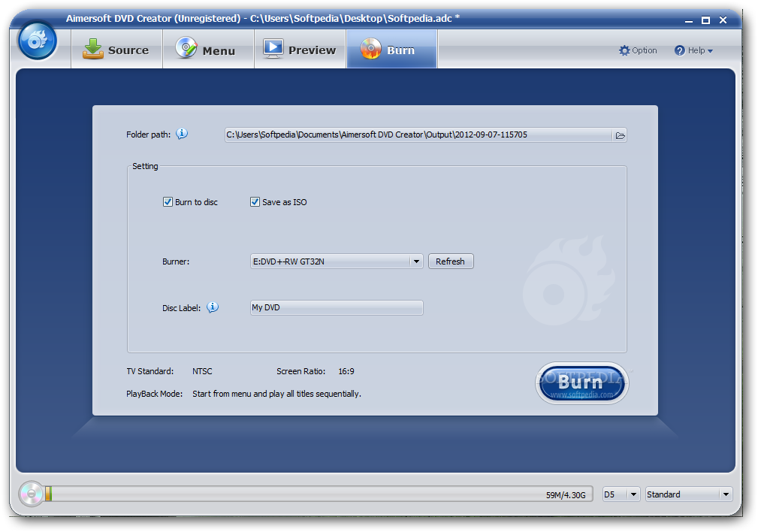The width and height of the screenshot is (758, 532).
Task: Click the Disc Label info icon
Action: click(x=213, y=307)
